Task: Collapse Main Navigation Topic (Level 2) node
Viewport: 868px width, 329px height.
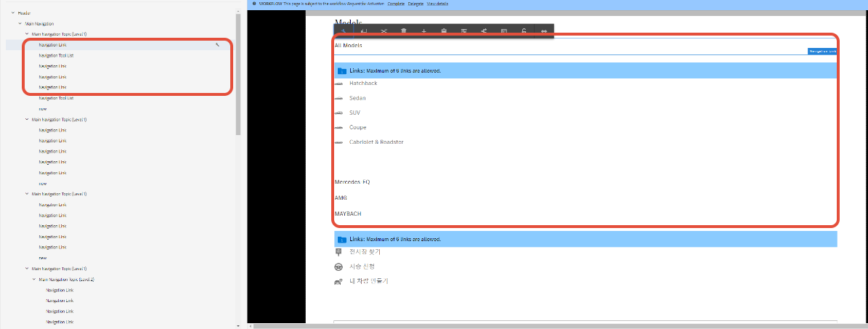Action: (34, 279)
